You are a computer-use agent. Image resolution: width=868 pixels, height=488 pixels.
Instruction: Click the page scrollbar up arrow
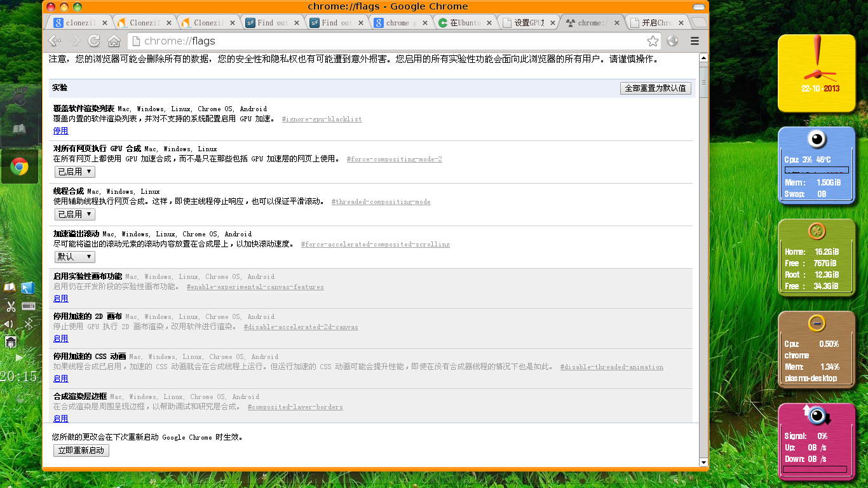[x=703, y=58]
